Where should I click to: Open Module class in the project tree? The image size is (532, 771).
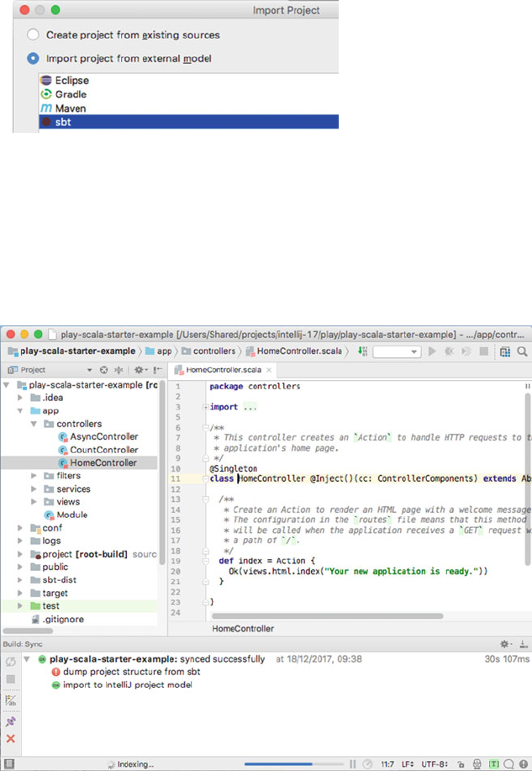[x=66, y=515]
